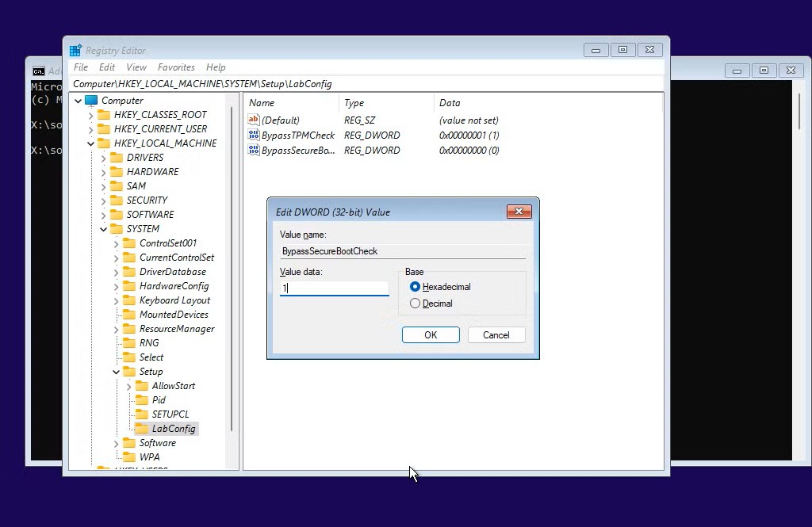This screenshot has height=527, width=812.
Task: Collapse the SYSTEM tree node
Action: pos(104,228)
